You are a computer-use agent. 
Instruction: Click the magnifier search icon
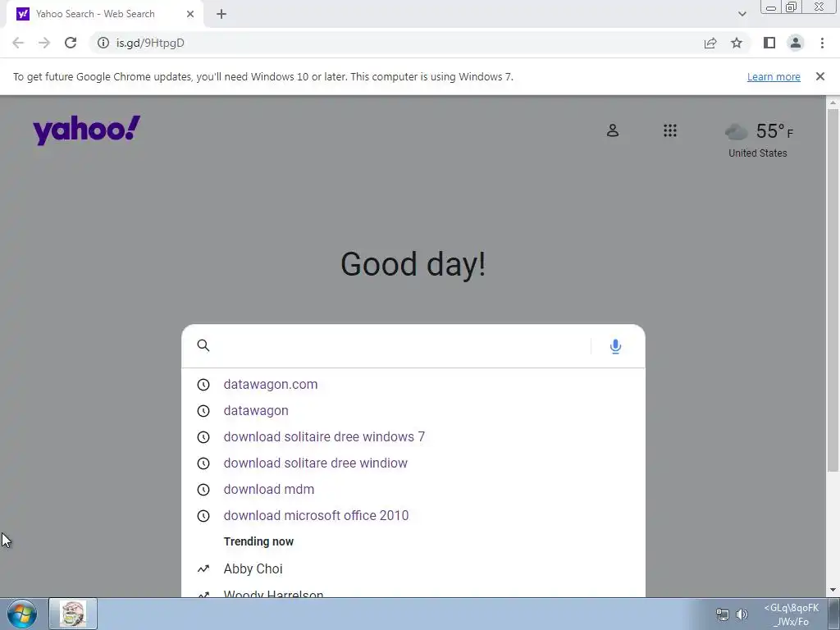pos(203,345)
